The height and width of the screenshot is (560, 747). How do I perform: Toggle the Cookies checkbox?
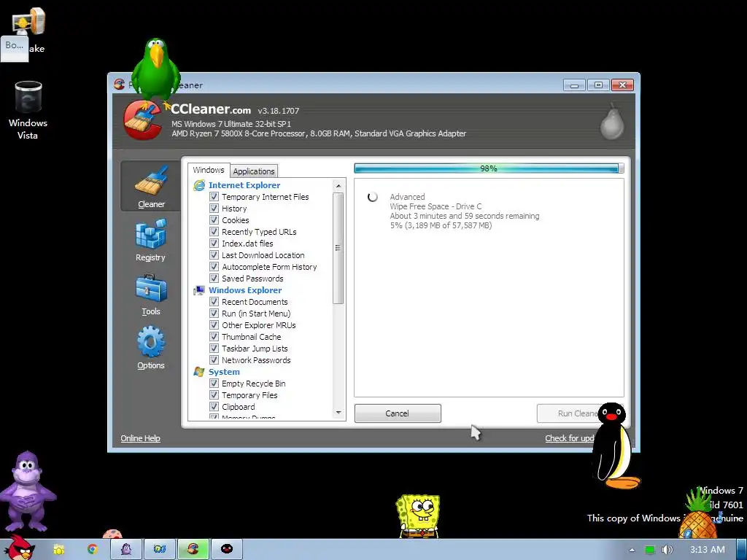pyautogui.click(x=214, y=220)
